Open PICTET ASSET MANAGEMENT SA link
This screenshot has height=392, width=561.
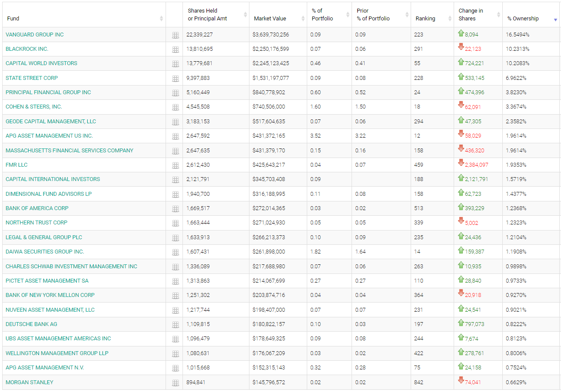pos(47,280)
